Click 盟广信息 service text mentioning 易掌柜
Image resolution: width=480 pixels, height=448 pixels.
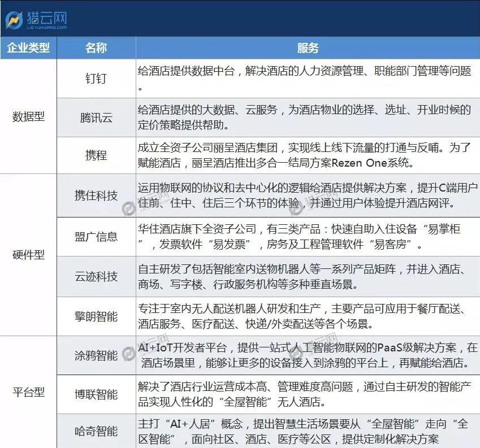[299, 237]
